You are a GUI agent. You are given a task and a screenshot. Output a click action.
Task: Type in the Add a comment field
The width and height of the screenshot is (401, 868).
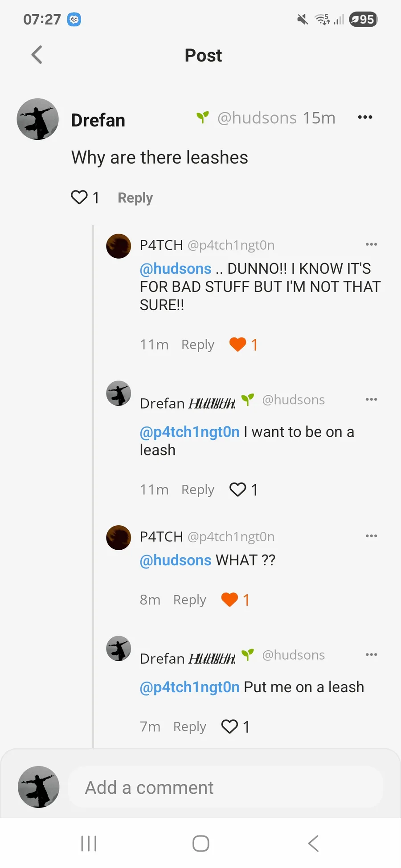point(225,787)
